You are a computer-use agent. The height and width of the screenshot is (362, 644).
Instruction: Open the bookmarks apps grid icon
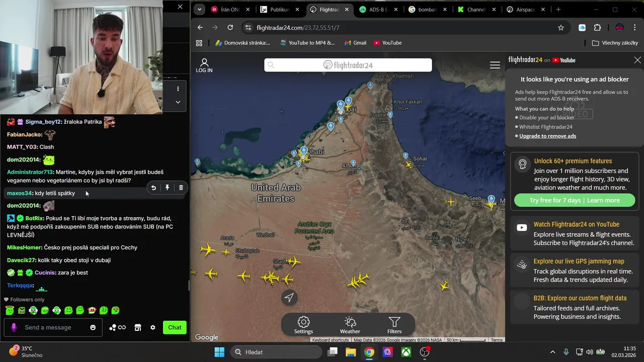(199, 43)
